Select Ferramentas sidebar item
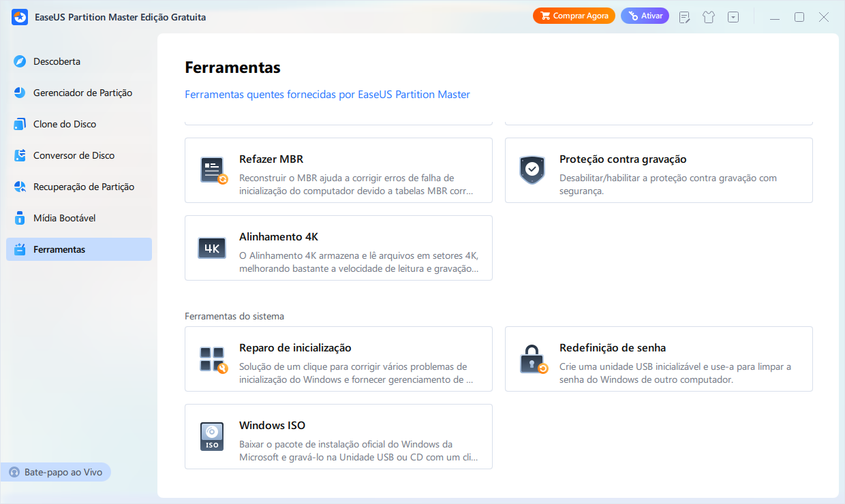845x504 pixels. tap(79, 249)
